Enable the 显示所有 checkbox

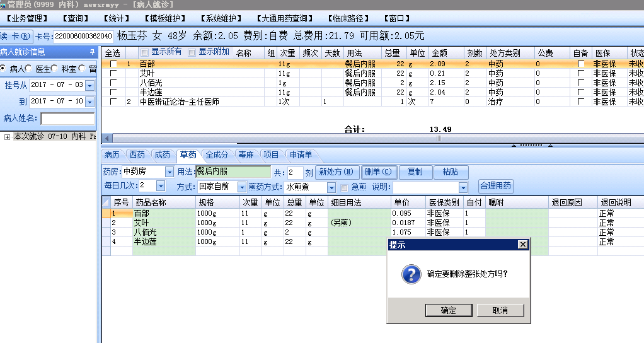point(144,52)
